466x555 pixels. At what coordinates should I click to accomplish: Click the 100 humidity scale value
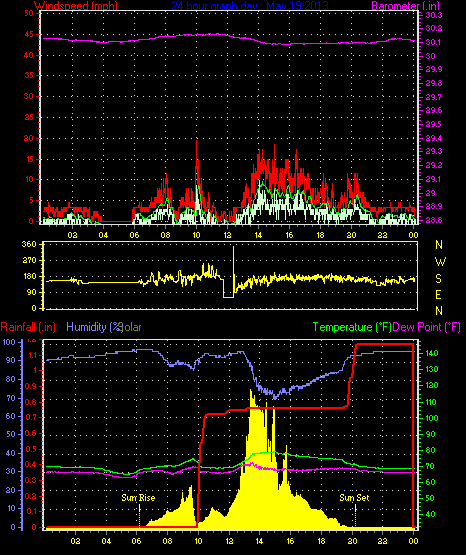coord(8,342)
